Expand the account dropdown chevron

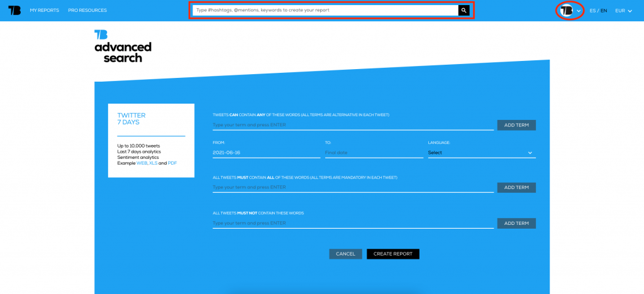point(579,11)
